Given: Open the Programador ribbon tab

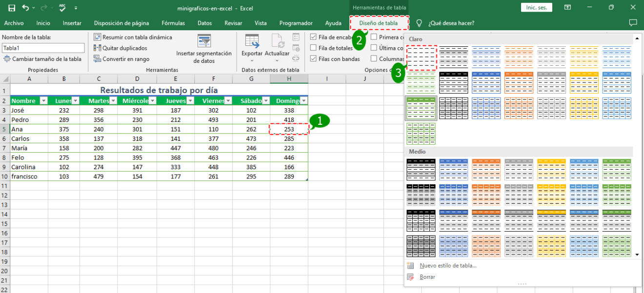Looking at the screenshot, I should (x=295, y=23).
